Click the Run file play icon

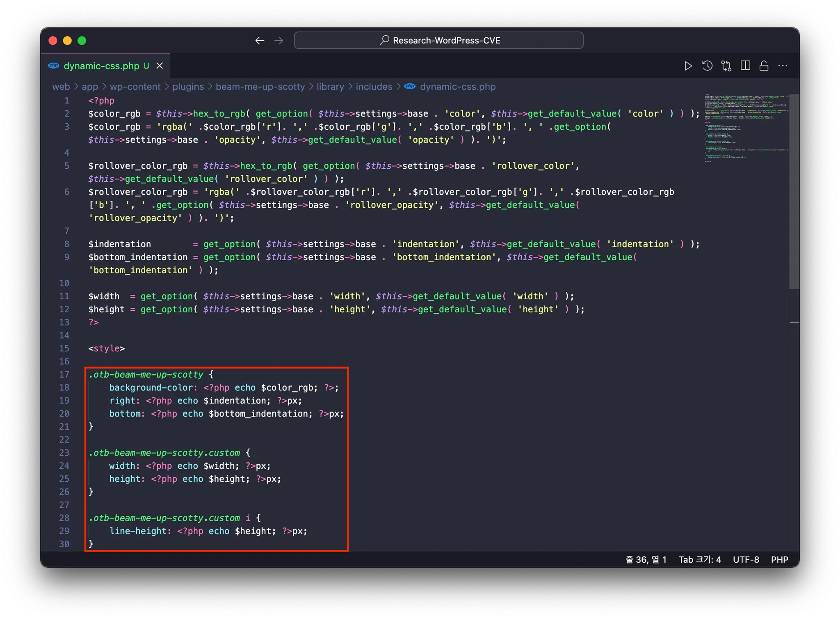point(688,66)
